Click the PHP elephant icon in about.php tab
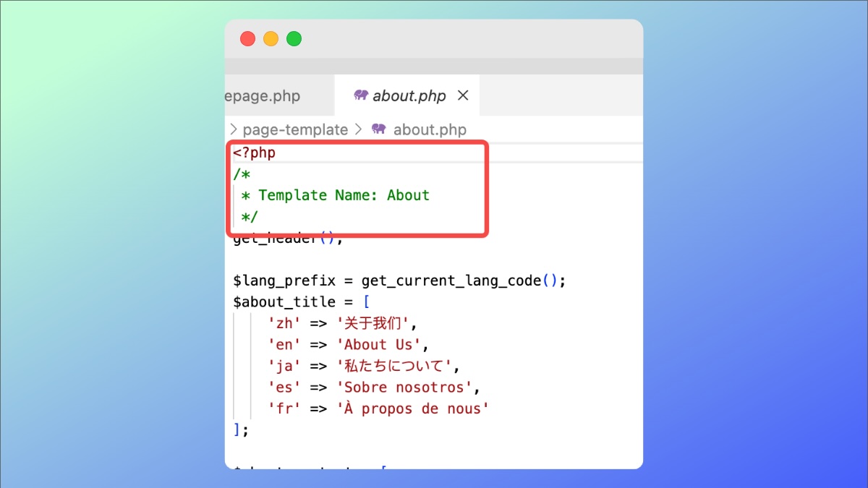This screenshot has width=868, height=488. pyautogui.click(x=361, y=95)
